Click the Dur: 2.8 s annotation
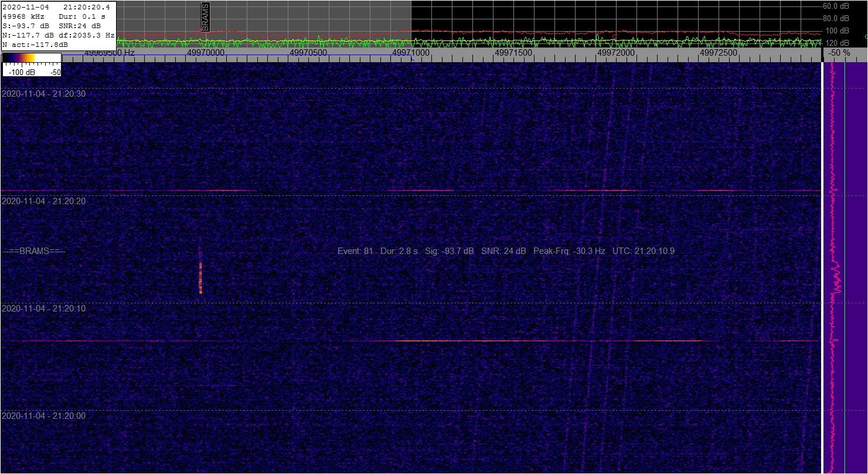Screen dimensions: 868x474 click(399, 251)
